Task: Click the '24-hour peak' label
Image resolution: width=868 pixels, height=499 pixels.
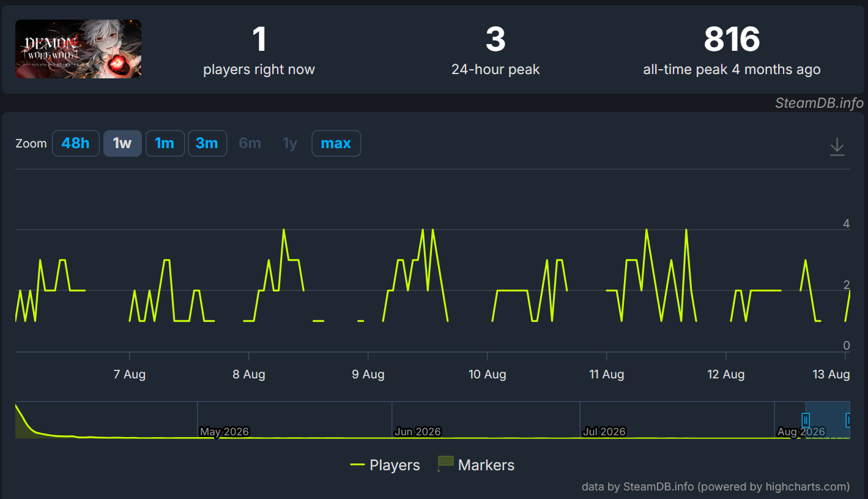Action: [x=495, y=69]
